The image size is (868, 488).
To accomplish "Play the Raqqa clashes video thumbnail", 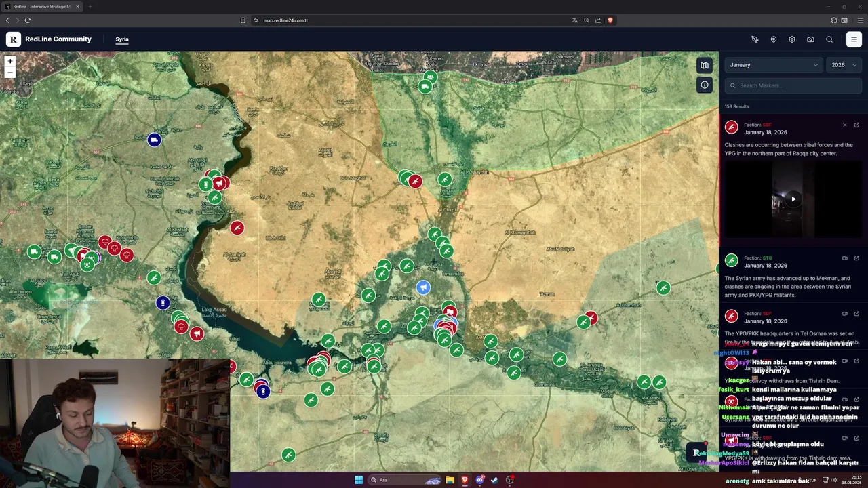I will click(x=793, y=199).
